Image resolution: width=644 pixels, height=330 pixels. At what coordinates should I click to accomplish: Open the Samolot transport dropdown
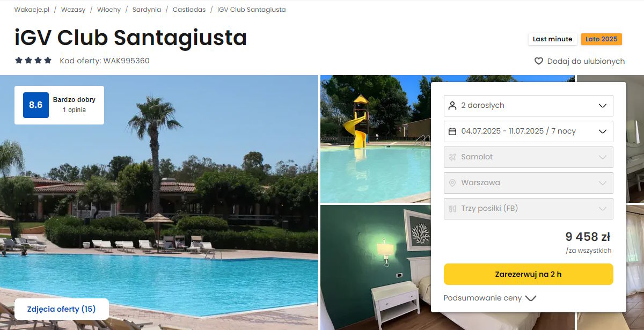pyautogui.click(x=529, y=157)
